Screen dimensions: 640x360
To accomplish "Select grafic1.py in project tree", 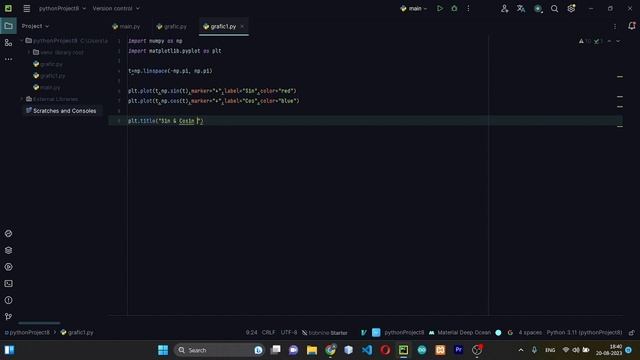I will coord(49,76).
